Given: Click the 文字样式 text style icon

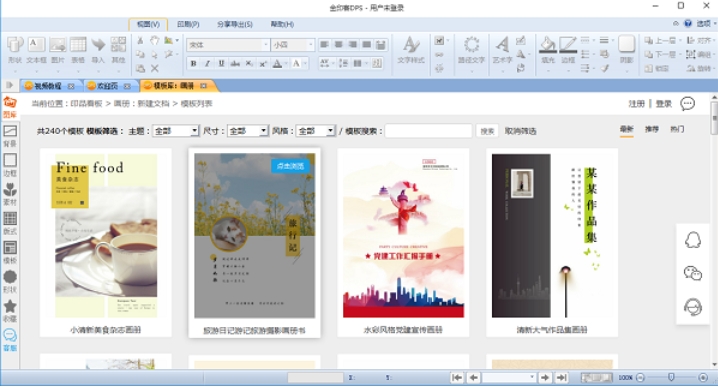Looking at the screenshot, I should 411,50.
